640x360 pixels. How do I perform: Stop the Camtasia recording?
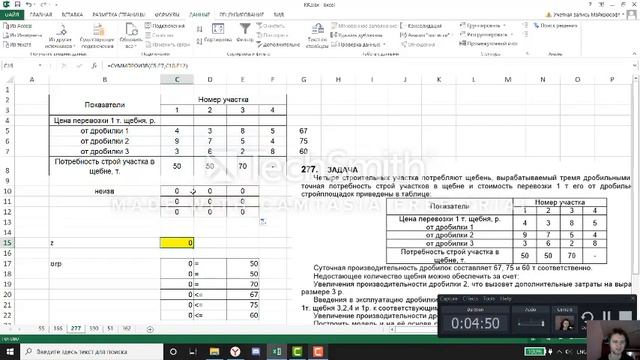pos(626,317)
